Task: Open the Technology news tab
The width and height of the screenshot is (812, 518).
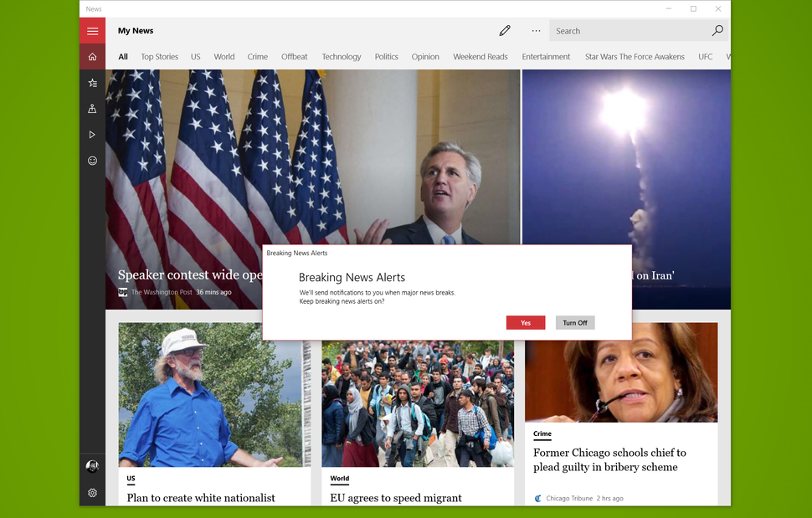Action: (x=341, y=56)
